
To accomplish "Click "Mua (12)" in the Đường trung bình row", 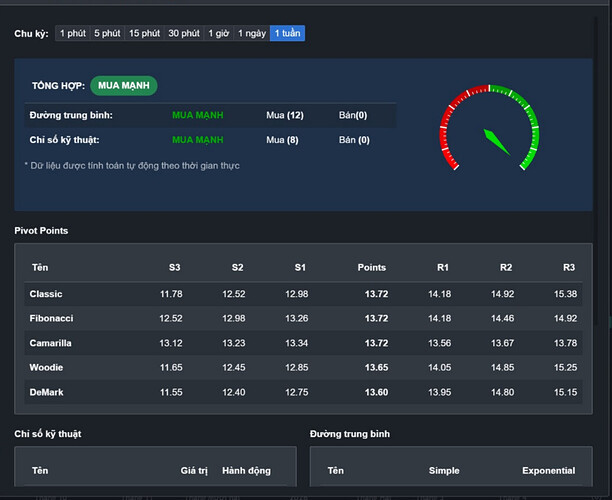I will [x=284, y=115].
